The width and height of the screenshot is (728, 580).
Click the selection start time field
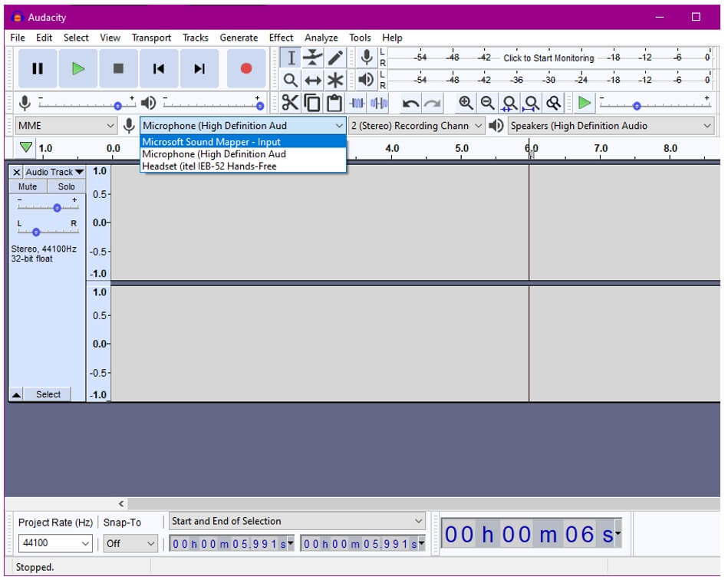[x=232, y=544]
